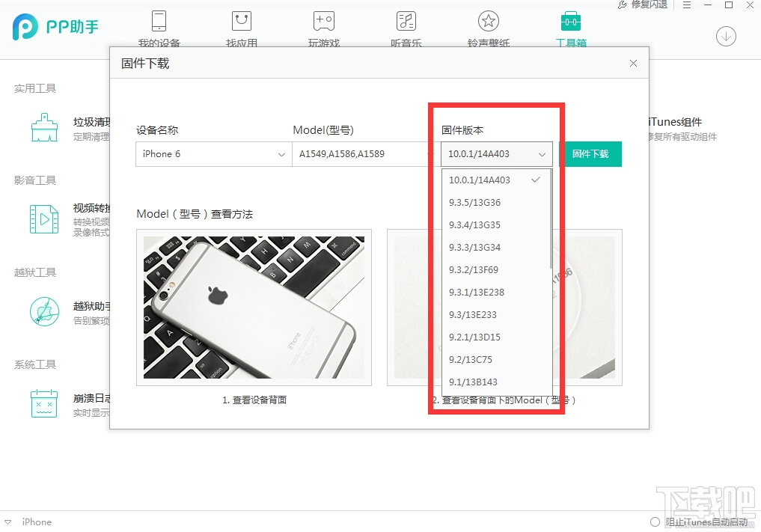The width and height of the screenshot is (761, 532).
Task: Open the 崩溃日志 (Crash Log) tool icon
Action: (x=43, y=404)
